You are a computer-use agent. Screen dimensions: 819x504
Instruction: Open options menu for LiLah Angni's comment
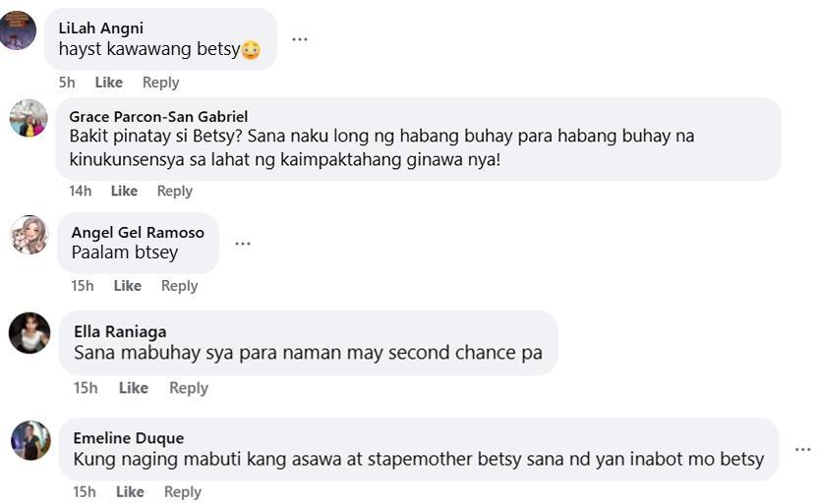pyautogui.click(x=300, y=39)
